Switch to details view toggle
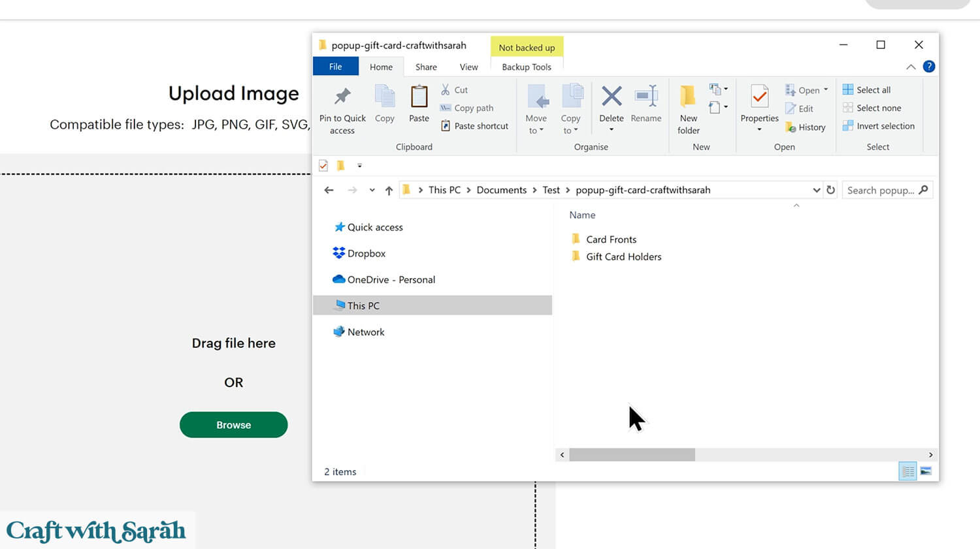Image resolution: width=980 pixels, height=549 pixels. [x=907, y=471]
